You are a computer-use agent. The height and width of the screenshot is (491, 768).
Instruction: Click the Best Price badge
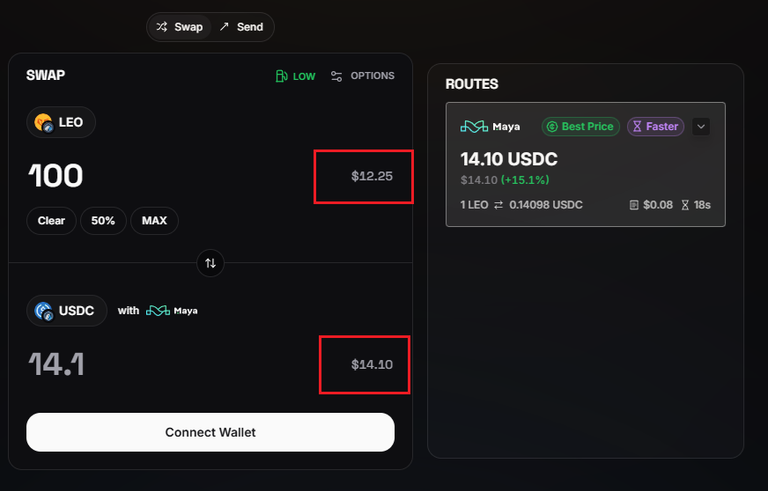coord(580,126)
